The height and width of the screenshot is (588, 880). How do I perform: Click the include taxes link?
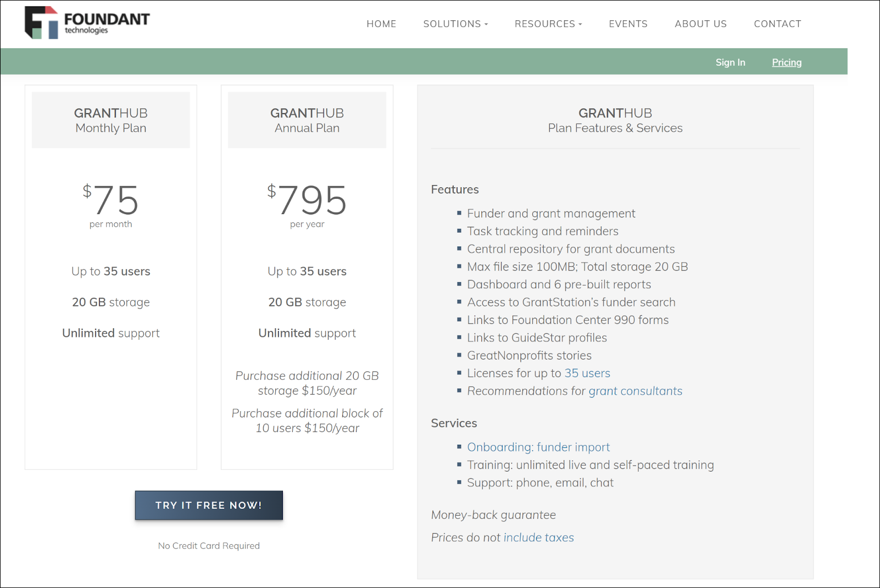click(x=538, y=537)
